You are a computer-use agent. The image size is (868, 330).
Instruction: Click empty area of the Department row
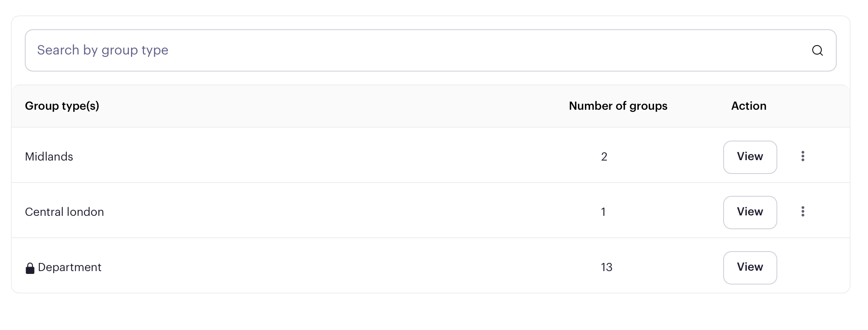point(325,267)
